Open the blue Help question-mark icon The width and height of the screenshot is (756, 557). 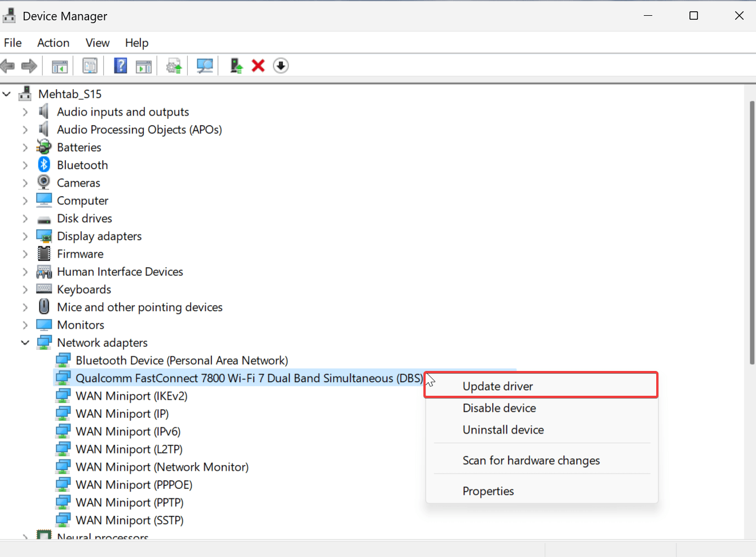pyautogui.click(x=121, y=66)
